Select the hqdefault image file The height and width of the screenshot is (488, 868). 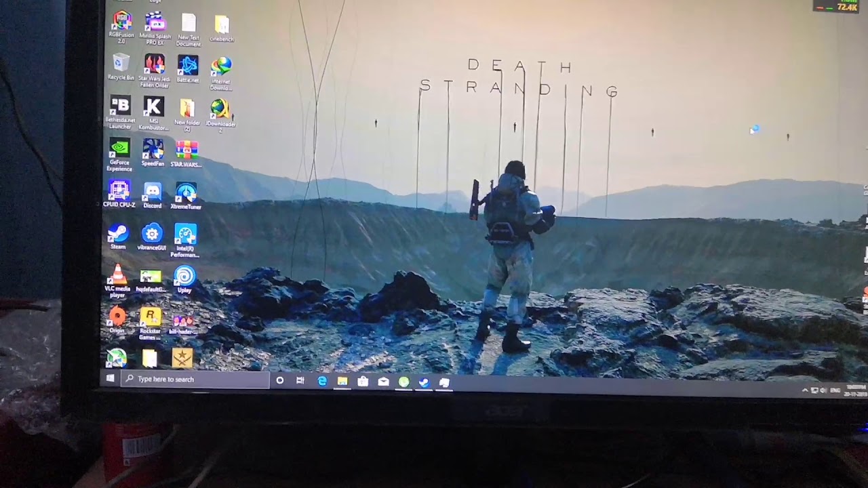(150, 280)
